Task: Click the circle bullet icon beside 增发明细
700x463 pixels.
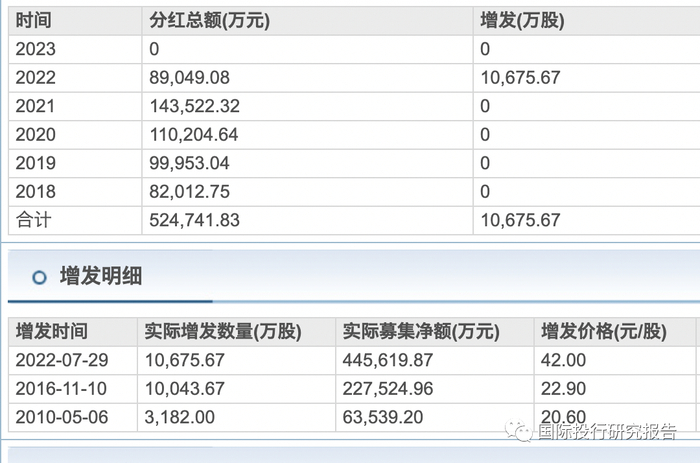Action: pyautogui.click(x=39, y=277)
